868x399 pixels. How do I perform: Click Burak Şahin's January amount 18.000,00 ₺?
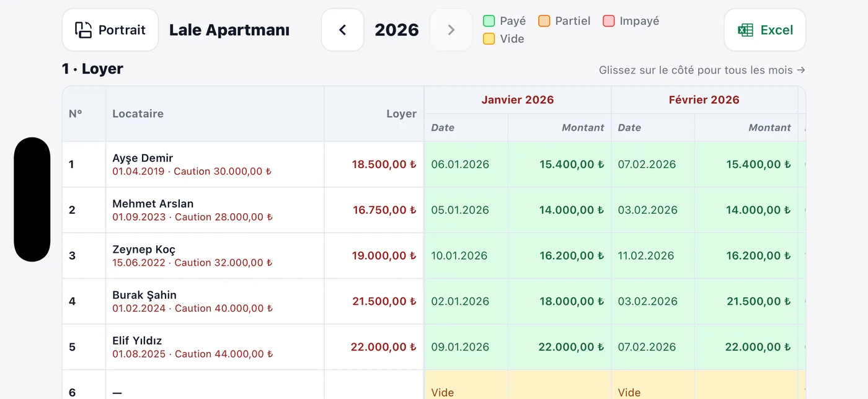click(572, 301)
